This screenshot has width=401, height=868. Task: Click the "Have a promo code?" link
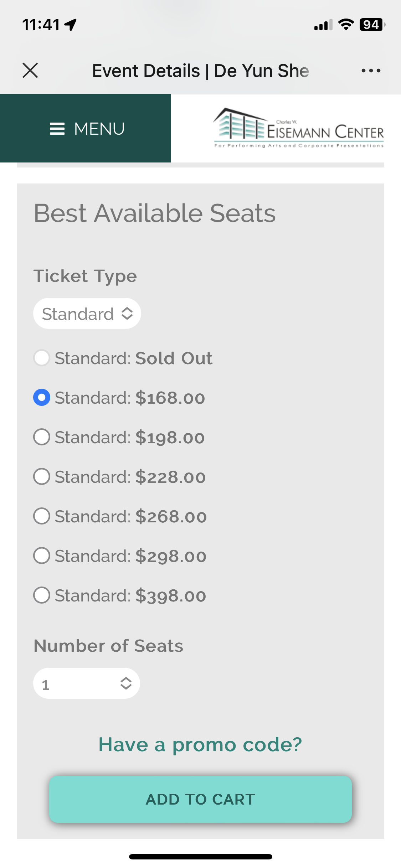coord(200,744)
